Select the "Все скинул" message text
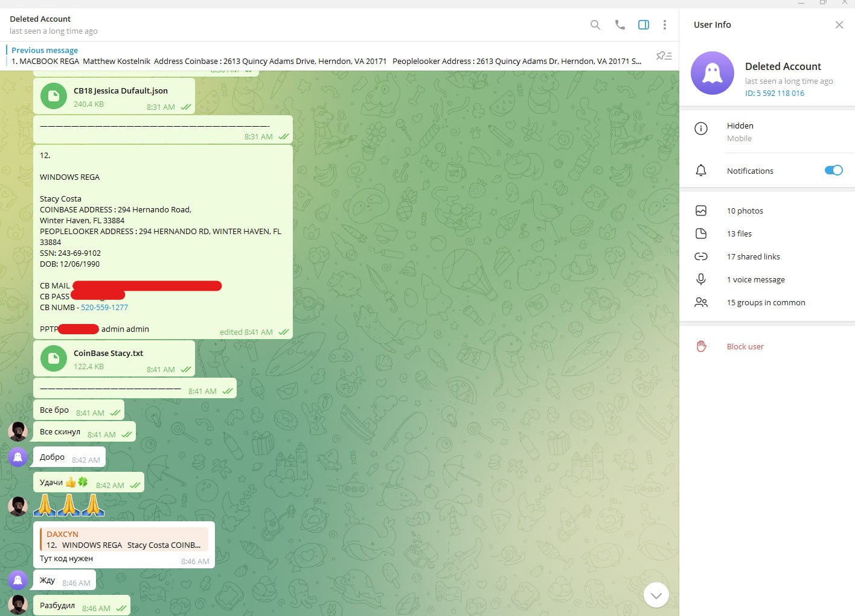Viewport: 855px width, 616px height. point(60,432)
